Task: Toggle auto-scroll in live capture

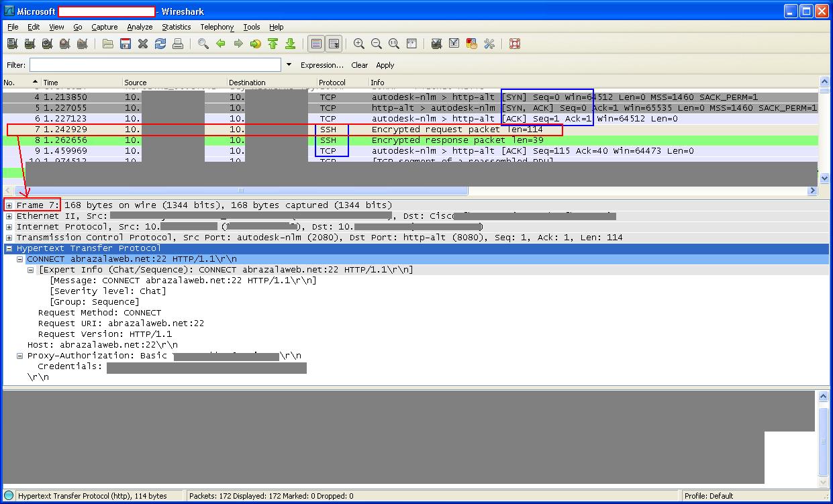Action: tap(334, 43)
